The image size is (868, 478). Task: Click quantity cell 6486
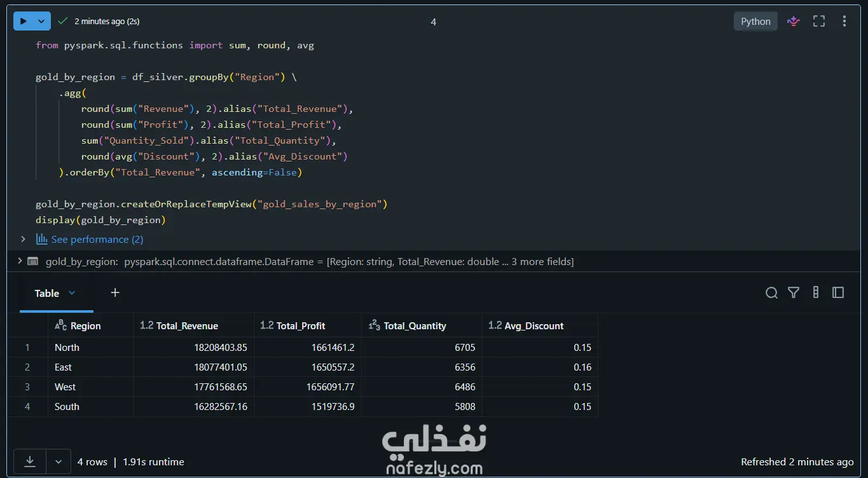click(422, 386)
